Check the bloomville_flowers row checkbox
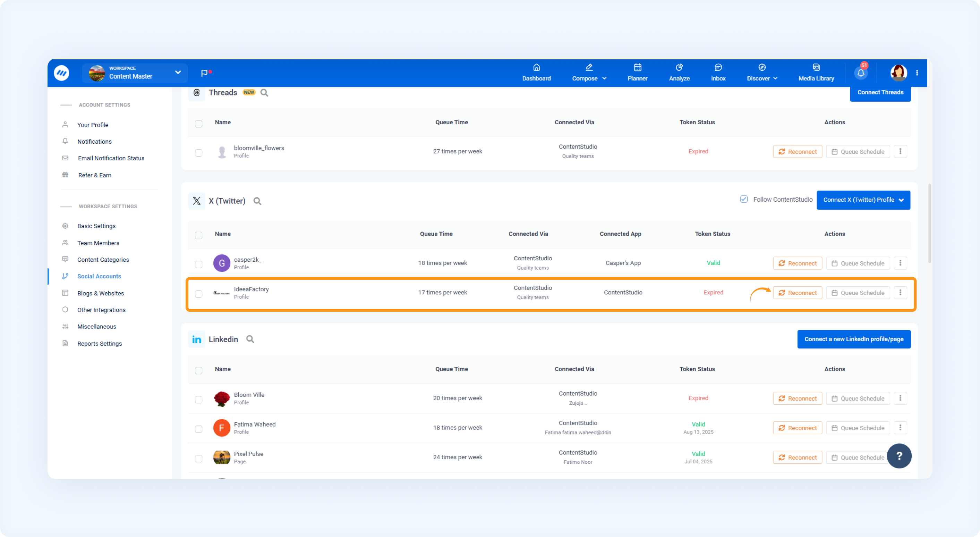 198,153
